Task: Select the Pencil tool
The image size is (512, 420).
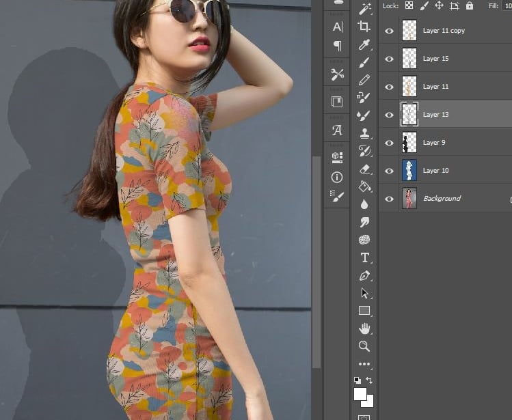Action: click(364, 80)
